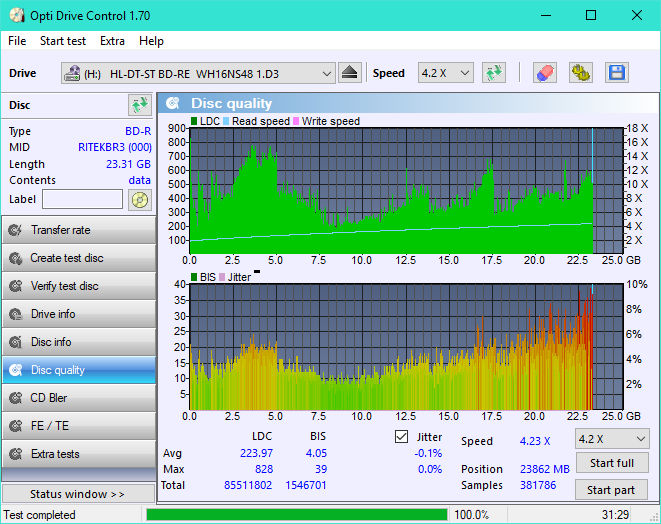Click the LDC average value 223.97

256,453
